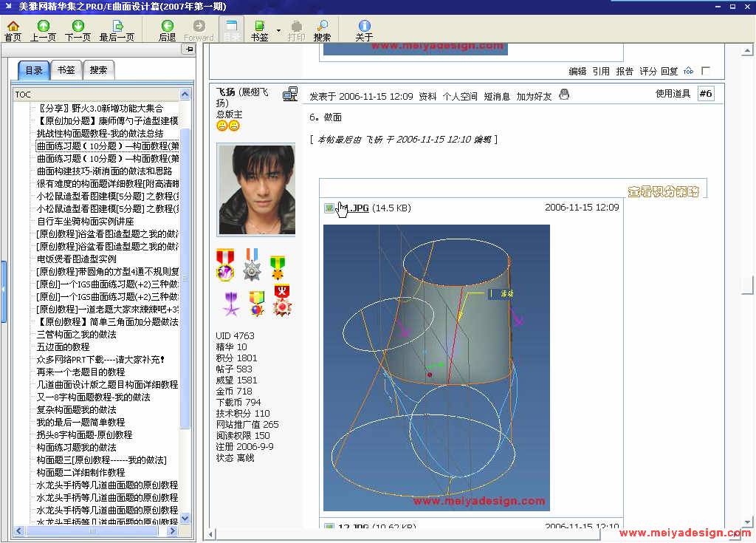Viewport: 756px width, 543px height.
Task: Open the 书签 toolbar dropdown arrow
Action: pos(278,30)
